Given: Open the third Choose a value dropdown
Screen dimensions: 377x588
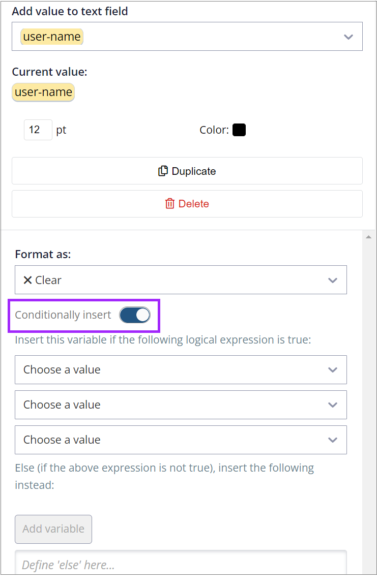Looking at the screenshot, I should [x=181, y=440].
